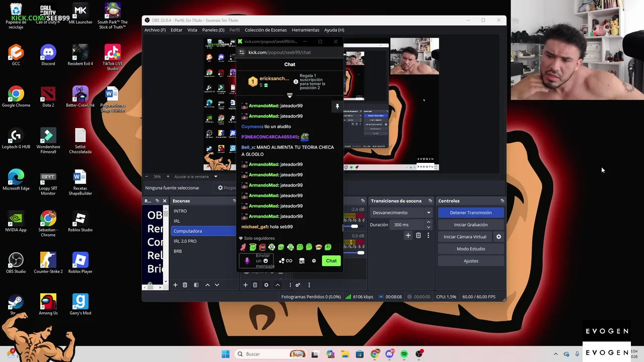The width and height of the screenshot is (644, 362).
Task: Add a new scene transition
Action: click(x=408, y=235)
